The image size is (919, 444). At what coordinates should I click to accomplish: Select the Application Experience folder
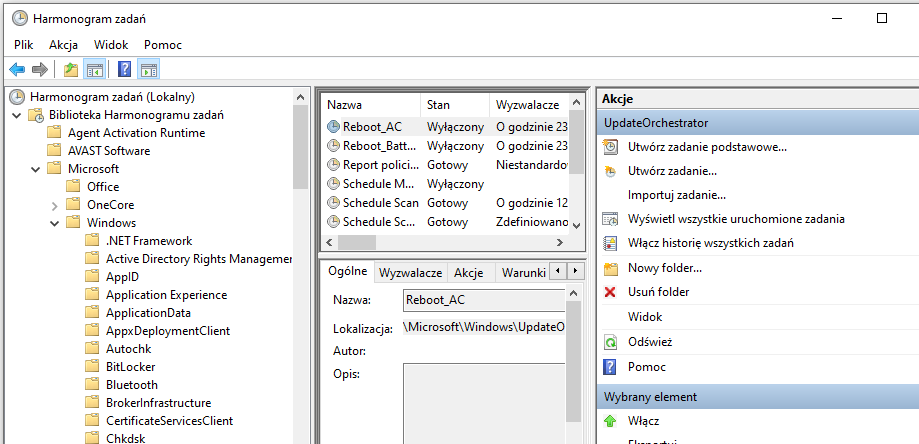click(166, 295)
